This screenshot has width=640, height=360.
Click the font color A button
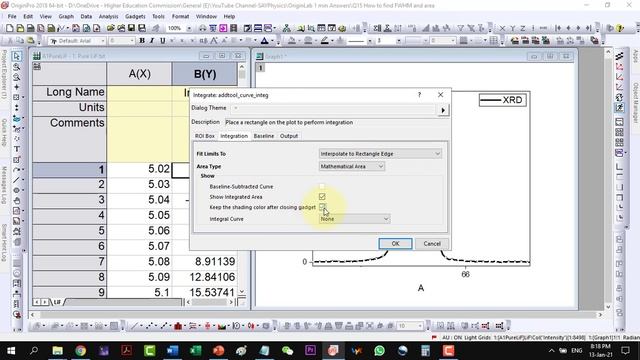(264, 40)
